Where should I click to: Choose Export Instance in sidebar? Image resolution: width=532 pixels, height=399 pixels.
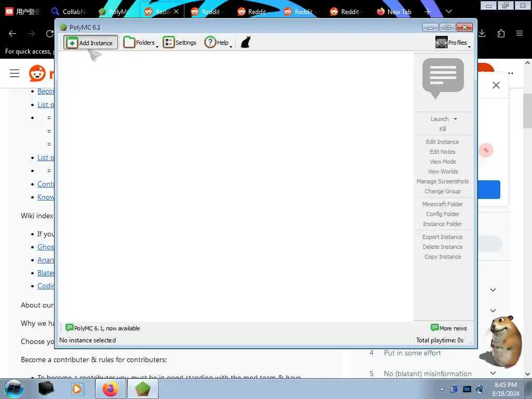click(x=443, y=237)
